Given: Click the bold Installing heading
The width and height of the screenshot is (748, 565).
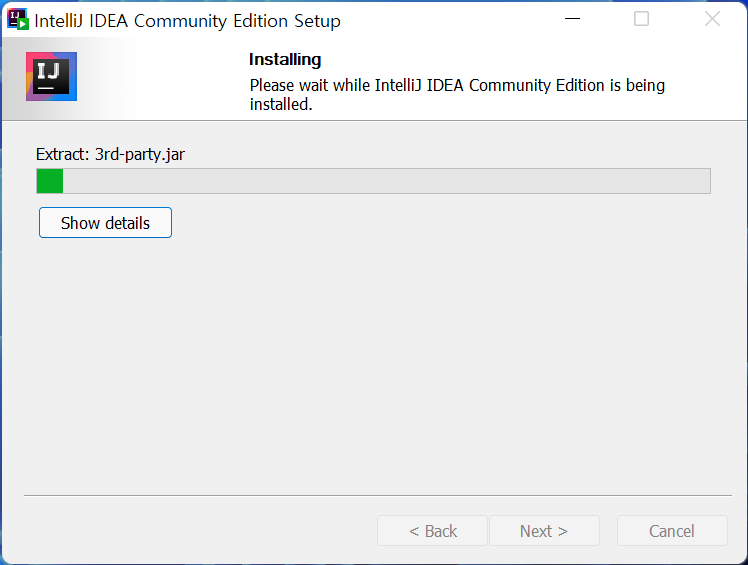Looking at the screenshot, I should coord(285,60).
